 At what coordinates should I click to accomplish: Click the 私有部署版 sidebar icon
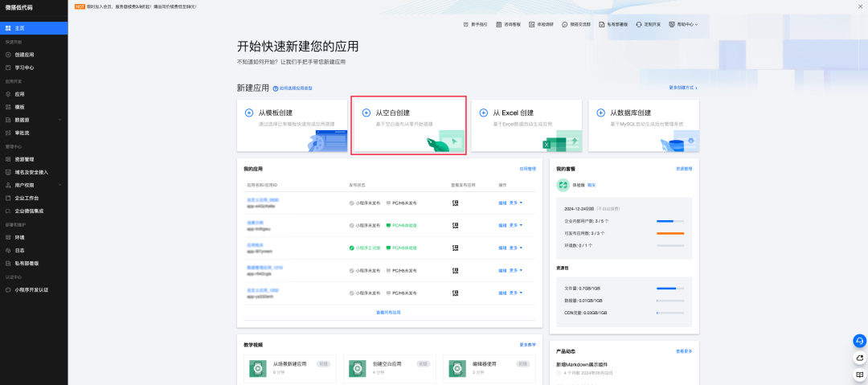(x=8, y=264)
